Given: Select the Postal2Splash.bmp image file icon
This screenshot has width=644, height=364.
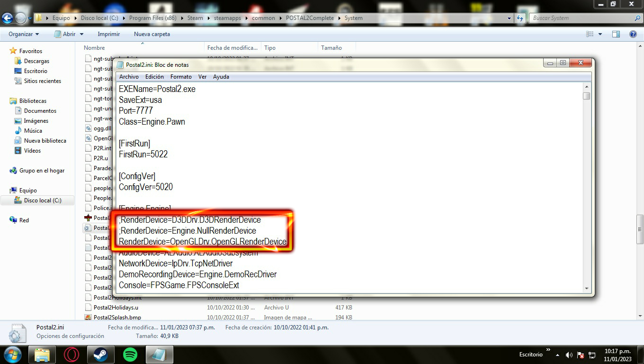Looking at the screenshot, I should click(88, 317).
